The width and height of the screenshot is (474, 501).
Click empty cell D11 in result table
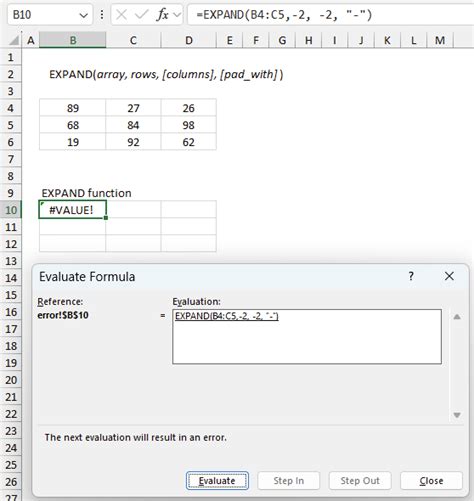point(189,227)
